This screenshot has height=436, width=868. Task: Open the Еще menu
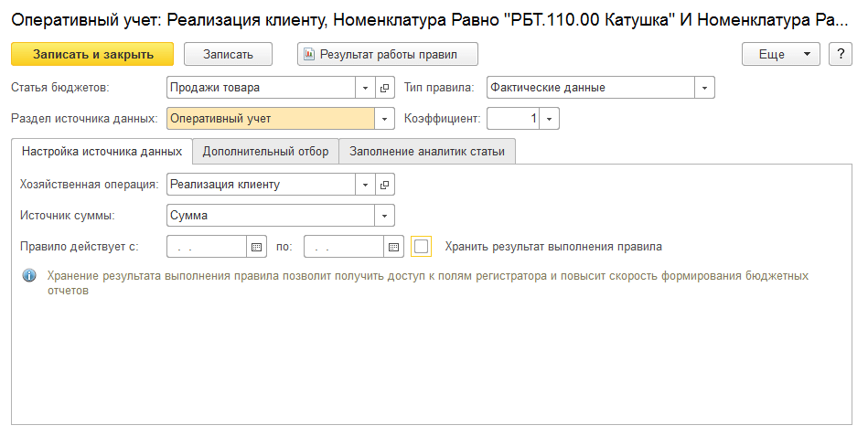point(780,54)
